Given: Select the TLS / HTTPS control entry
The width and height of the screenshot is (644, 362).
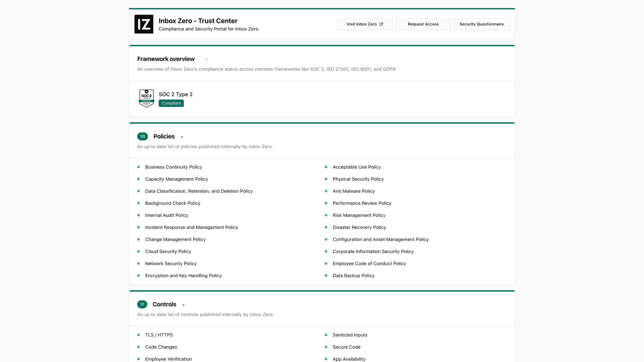Looking at the screenshot, I should tap(159, 335).
